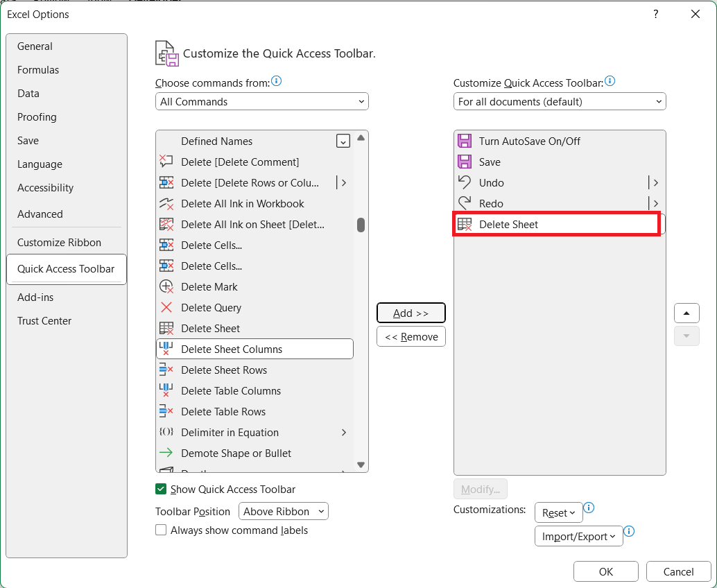Click the OK button

[x=605, y=571]
